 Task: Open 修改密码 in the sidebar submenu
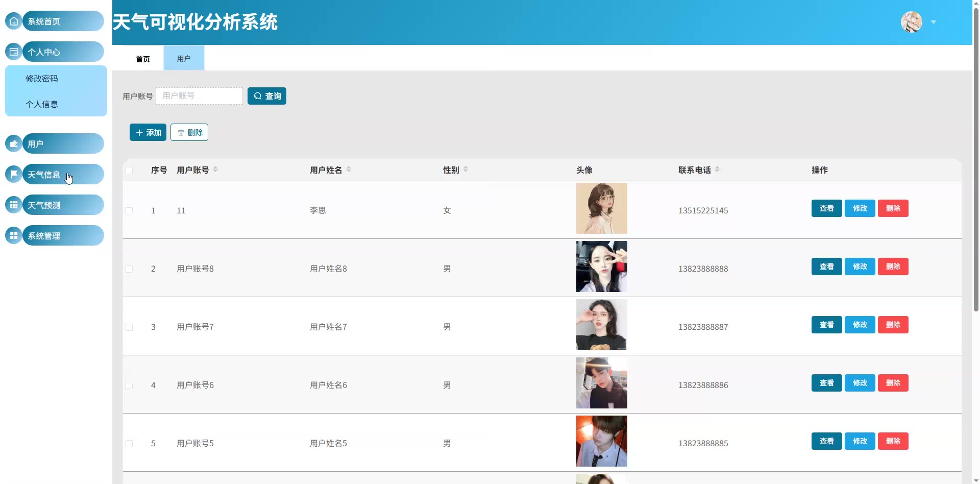pos(42,79)
